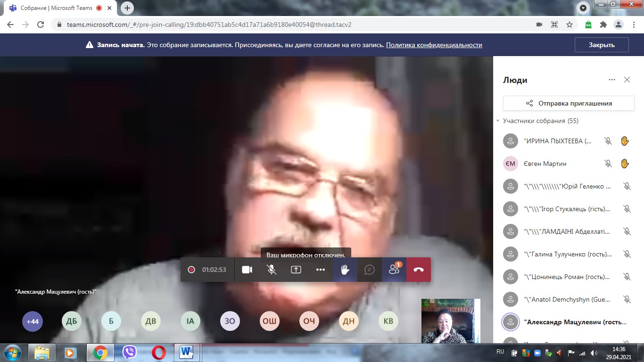Click the КВ participant avatar
This screenshot has width=644, height=362.
tap(388, 322)
